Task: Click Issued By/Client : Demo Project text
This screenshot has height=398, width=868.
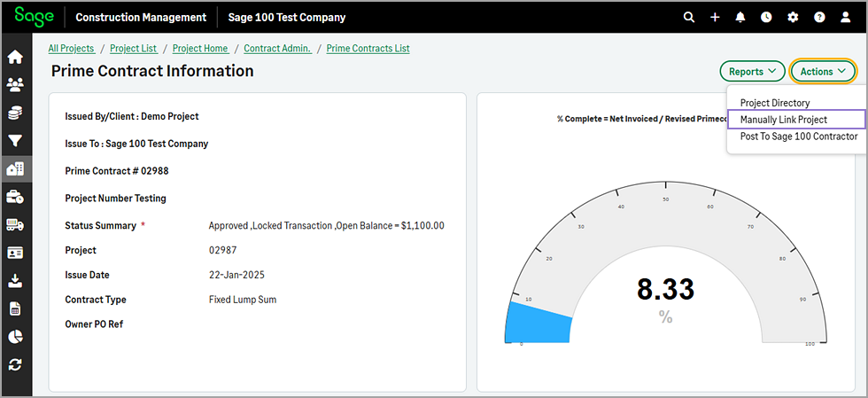Action: 132,116
